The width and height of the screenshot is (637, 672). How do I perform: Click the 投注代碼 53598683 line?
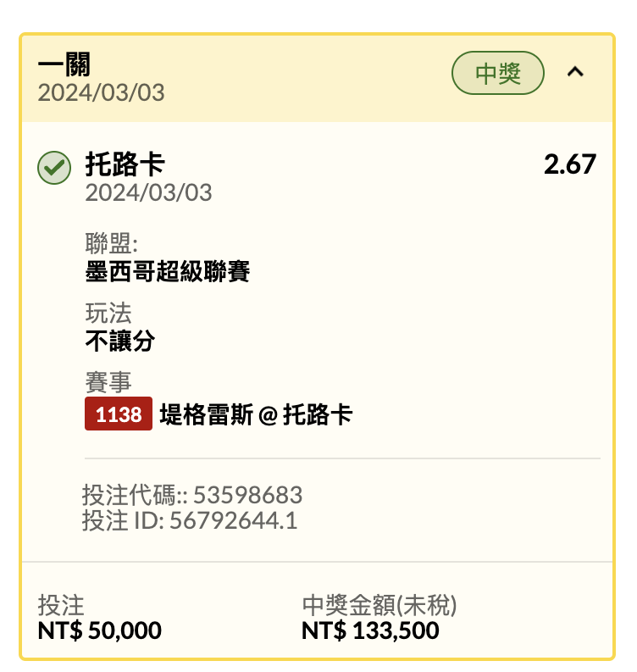(192, 495)
